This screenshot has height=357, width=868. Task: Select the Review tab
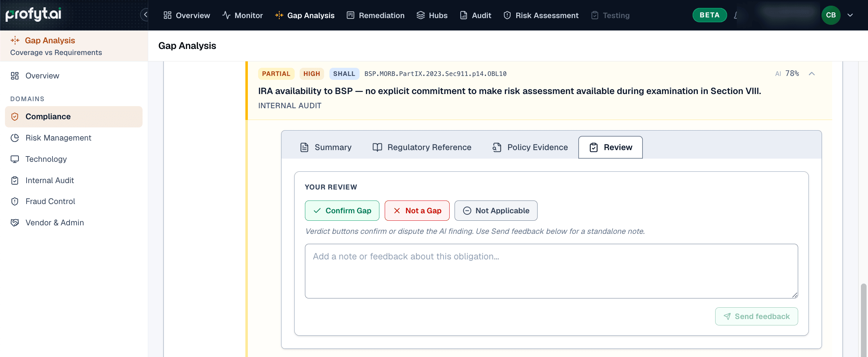pos(610,147)
